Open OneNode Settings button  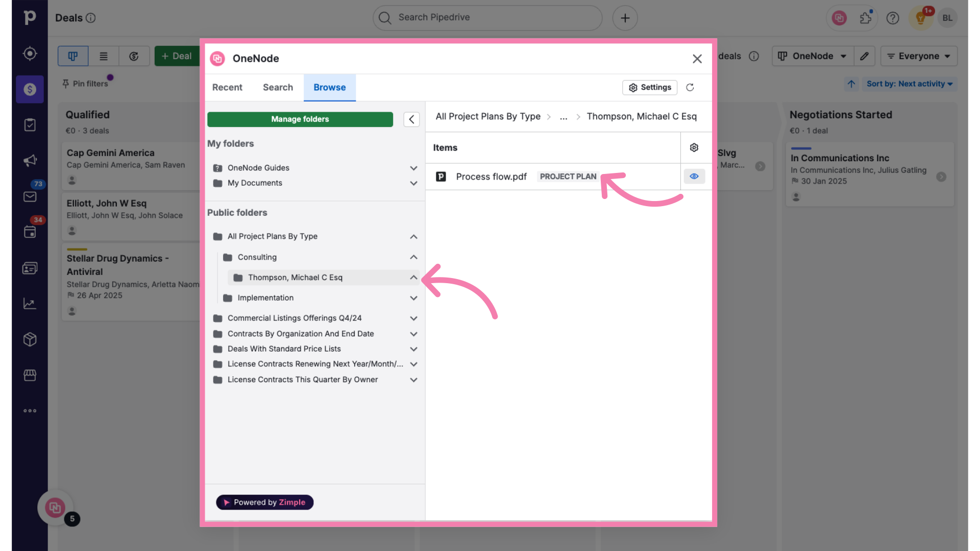click(x=650, y=87)
